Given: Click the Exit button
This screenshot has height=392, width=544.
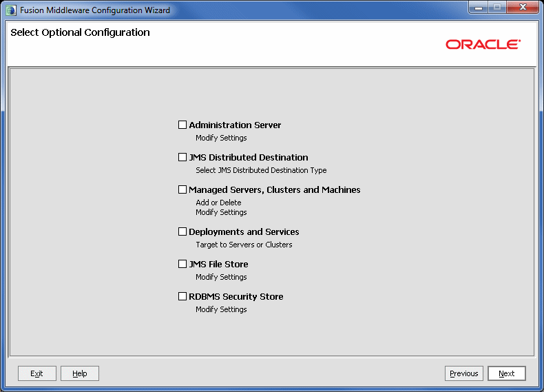Looking at the screenshot, I should (x=36, y=373).
